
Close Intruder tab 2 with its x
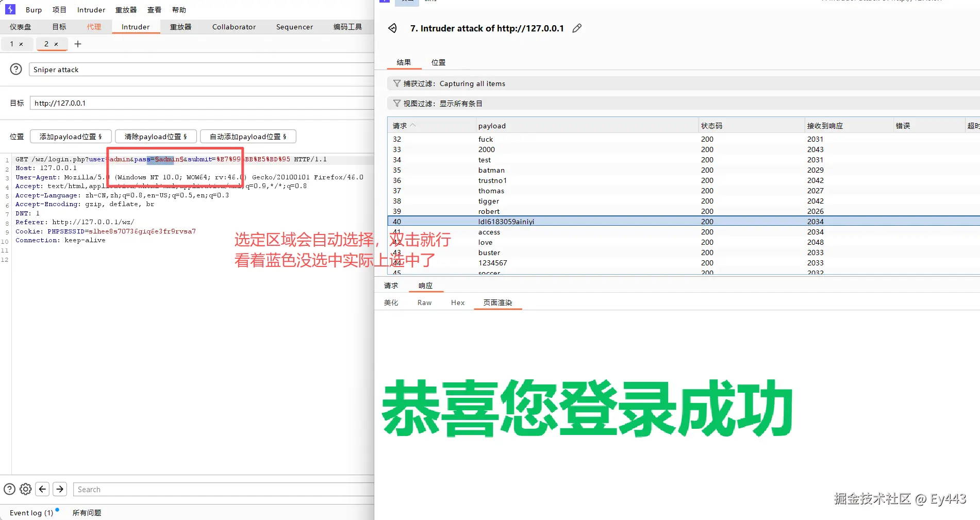(x=56, y=44)
